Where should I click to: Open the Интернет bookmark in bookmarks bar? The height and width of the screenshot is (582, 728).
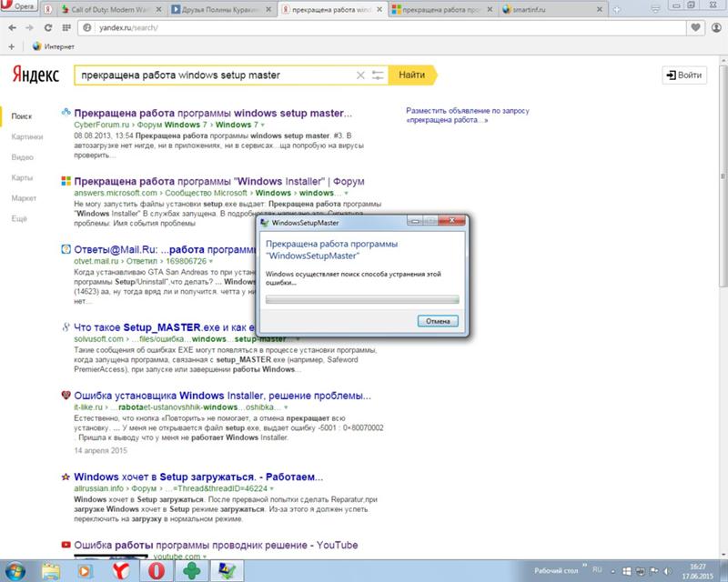(54, 46)
